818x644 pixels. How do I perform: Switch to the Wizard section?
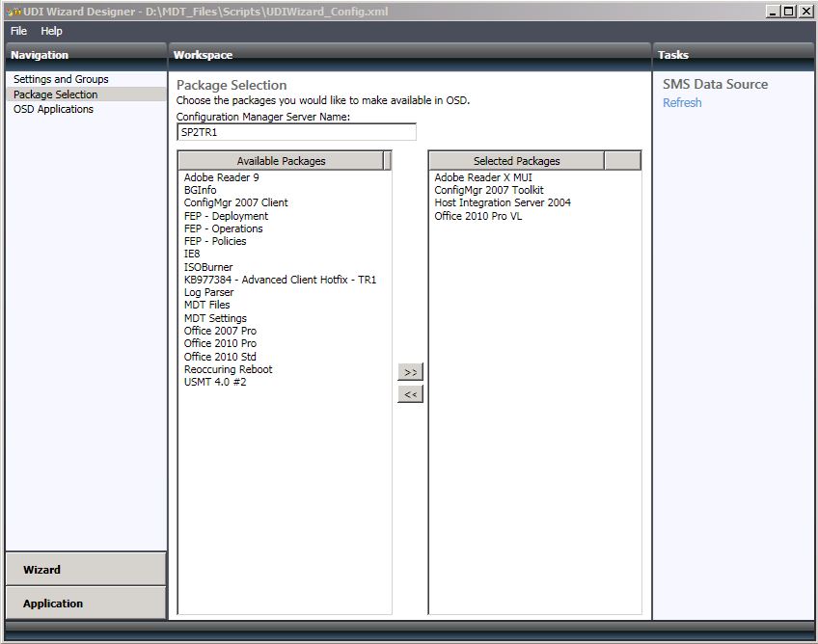click(x=86, y=569)
